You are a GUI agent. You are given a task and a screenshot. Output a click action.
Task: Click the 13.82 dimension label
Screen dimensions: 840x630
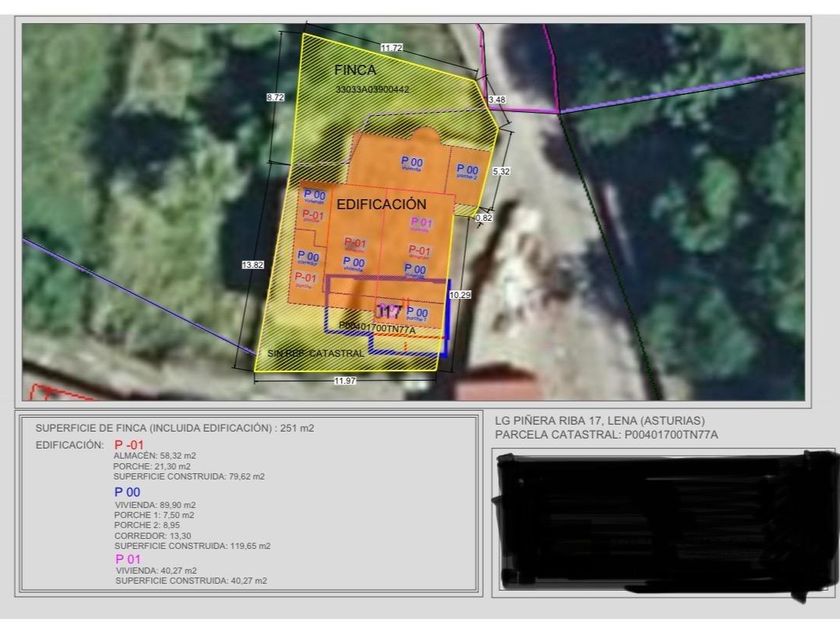coord(253,265)
